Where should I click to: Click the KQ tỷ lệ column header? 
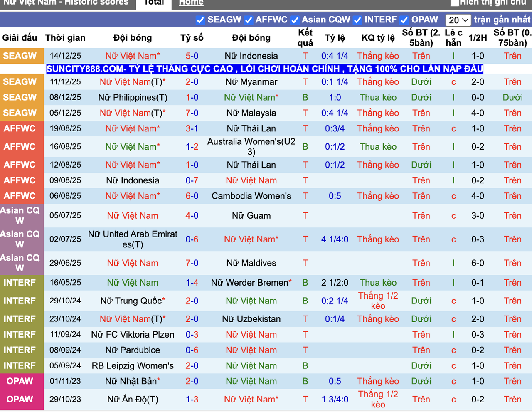[x=378, y=38]
